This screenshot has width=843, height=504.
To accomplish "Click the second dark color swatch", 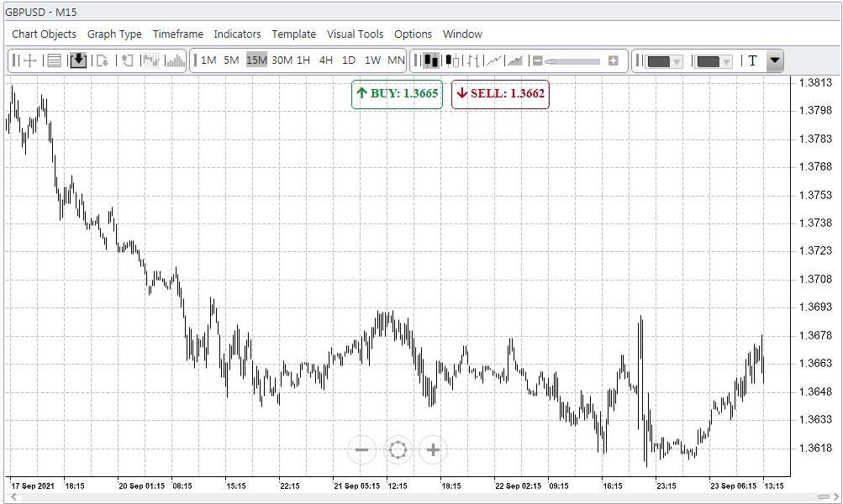I will (708, 62).
